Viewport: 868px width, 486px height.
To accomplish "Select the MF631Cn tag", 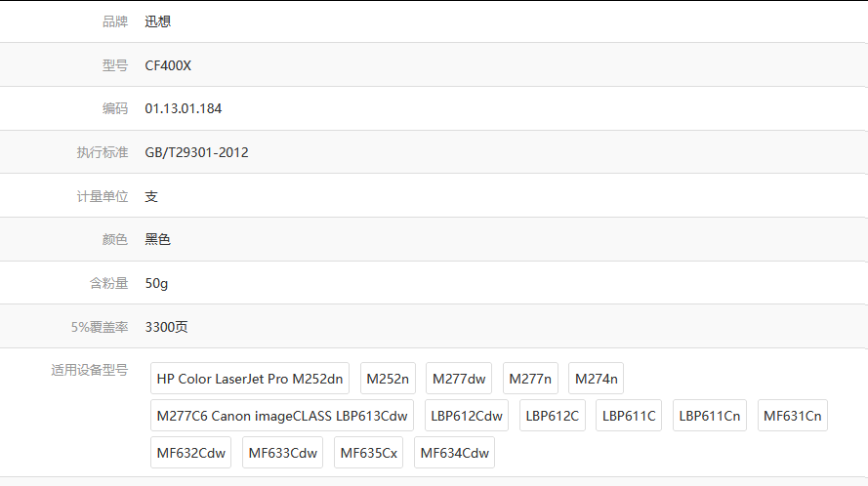I will [x=793, y=416].
